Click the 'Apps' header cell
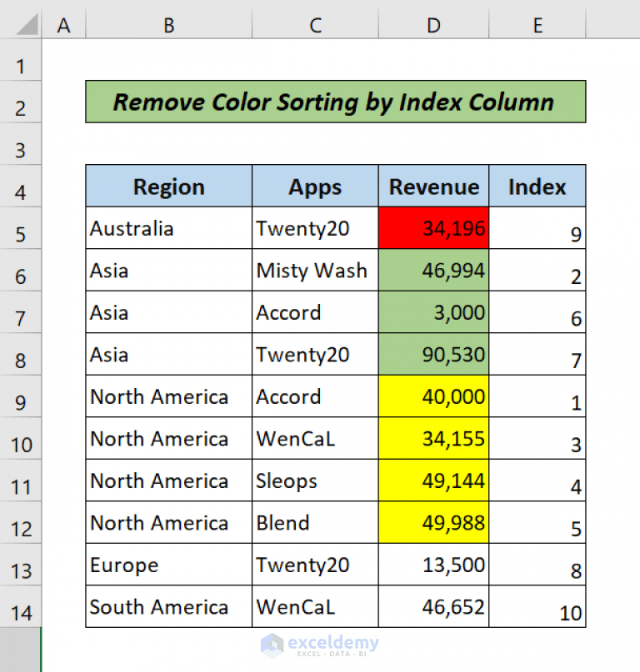Image resolution: width=640 pixels, height=672 pixels. coord(315,186)
